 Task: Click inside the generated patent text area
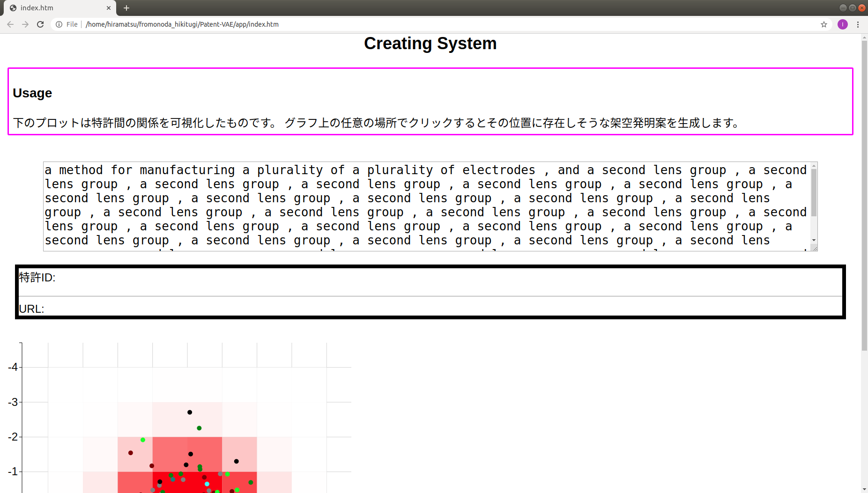click(422, 206)
